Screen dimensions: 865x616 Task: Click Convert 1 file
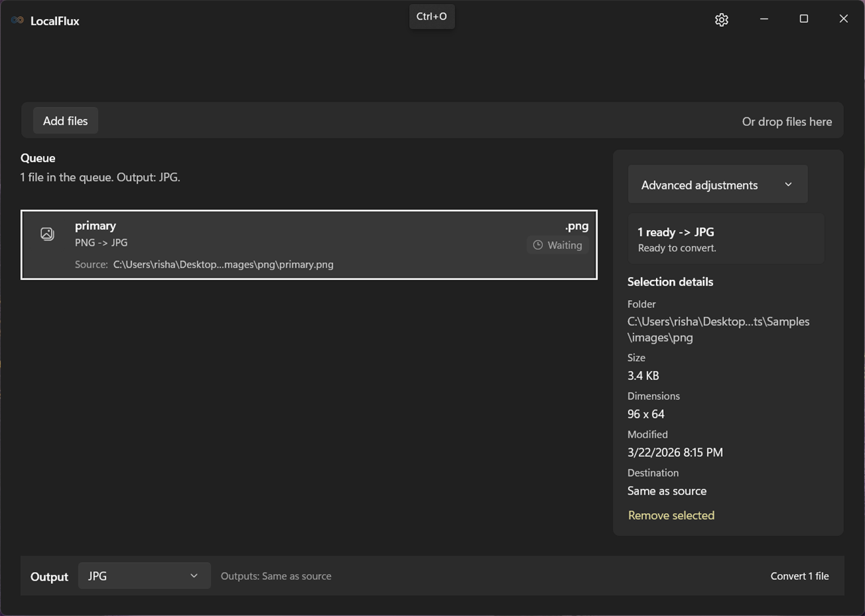pos(799,576)
